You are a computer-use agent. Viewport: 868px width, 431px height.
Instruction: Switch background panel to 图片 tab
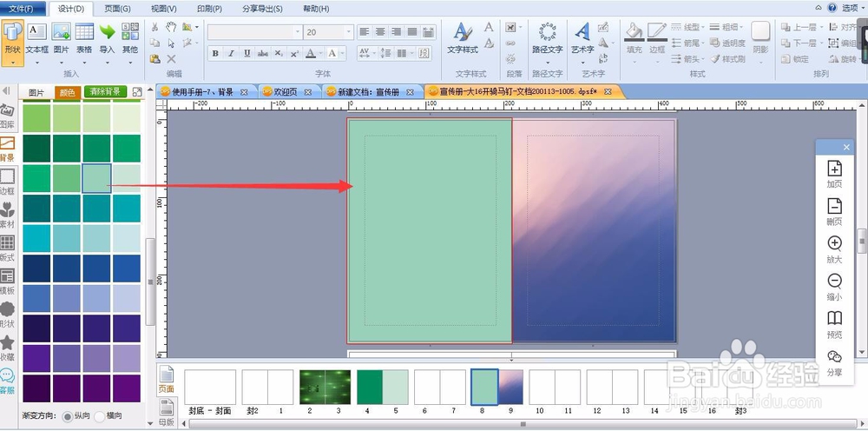[x=36, y=92]
